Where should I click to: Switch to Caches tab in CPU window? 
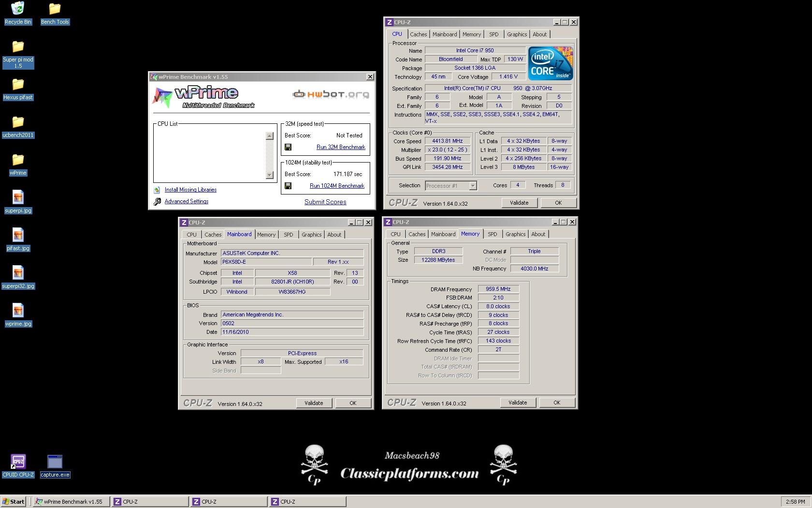pos(419,34)
